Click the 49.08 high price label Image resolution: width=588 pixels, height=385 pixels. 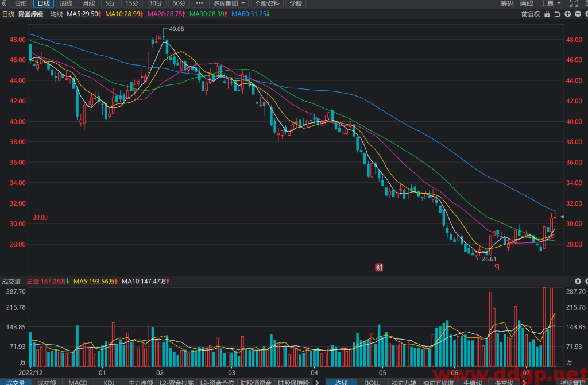click(176, 29)
